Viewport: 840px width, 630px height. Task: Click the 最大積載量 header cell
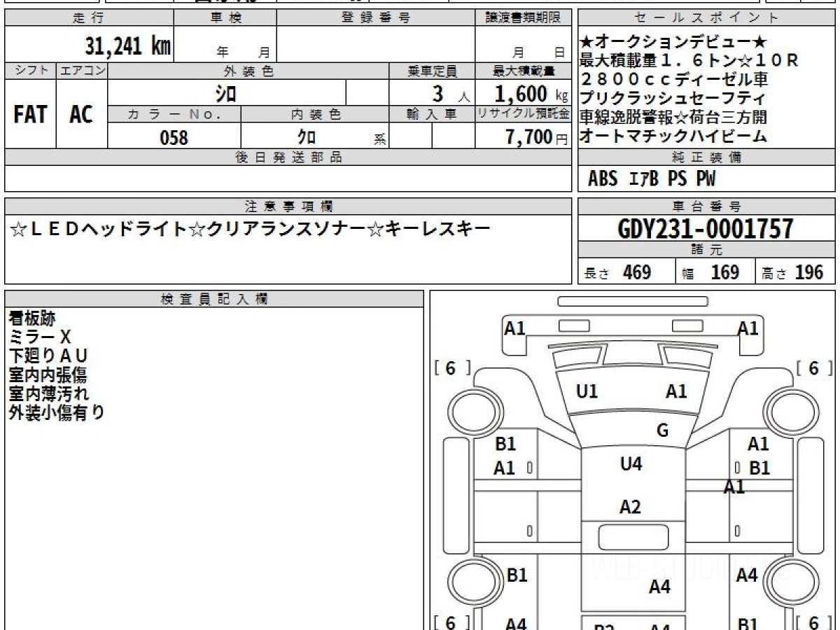click(523, 71)
